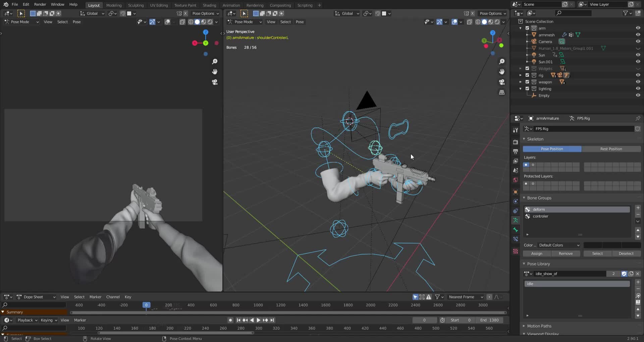Click the Deselect button under Bone Groups
The width and height of the screenshot is (644, 342).
tap(626, 253)
